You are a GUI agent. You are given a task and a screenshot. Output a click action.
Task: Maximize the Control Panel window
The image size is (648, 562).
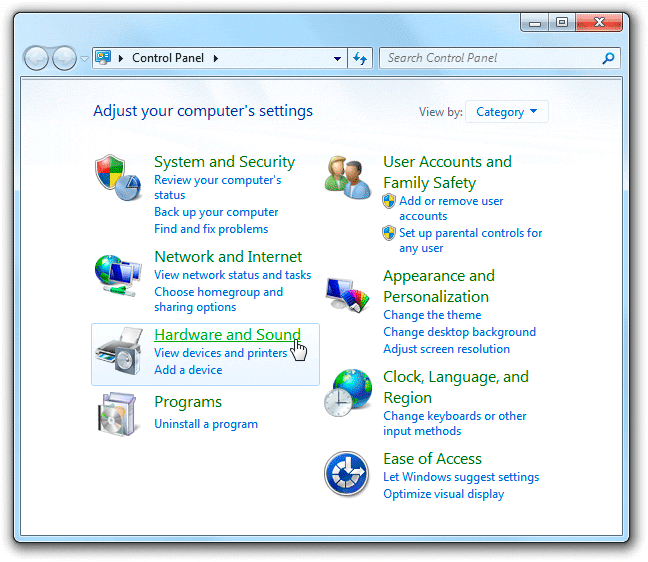(562, 22)
